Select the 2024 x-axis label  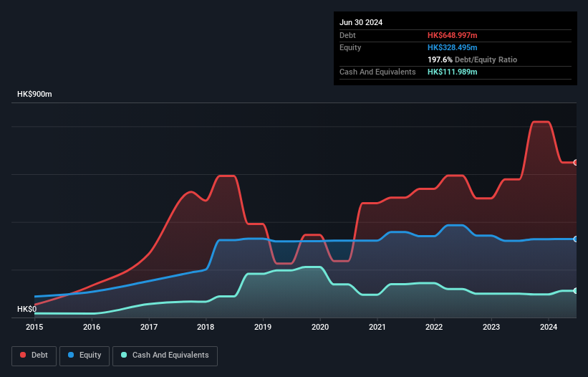tap(549, 327)
